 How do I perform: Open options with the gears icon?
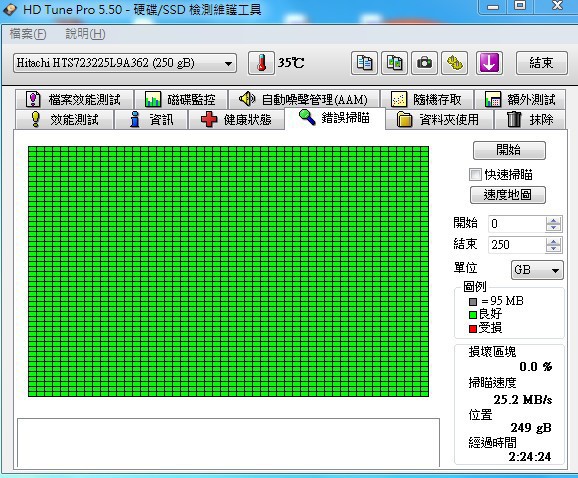click(x=455, y=63)
